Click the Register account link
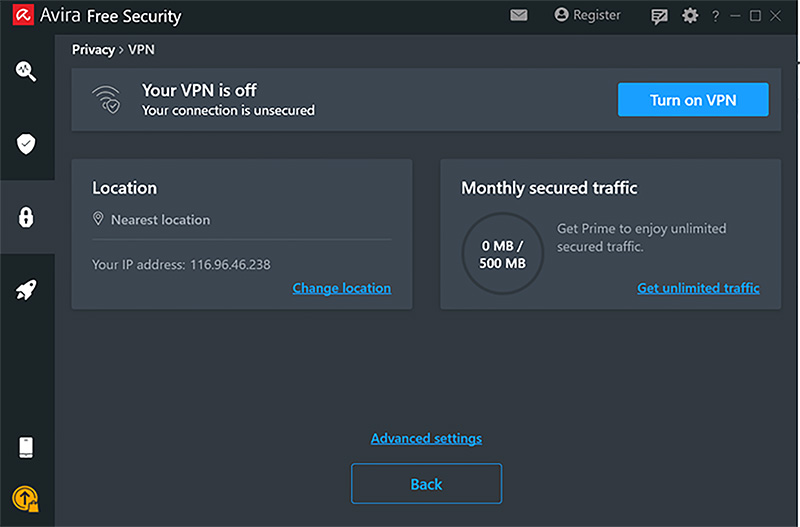Image resolution: width=800 pixels, height=527 pixels. pyautogui.click(x=587, y=15)
